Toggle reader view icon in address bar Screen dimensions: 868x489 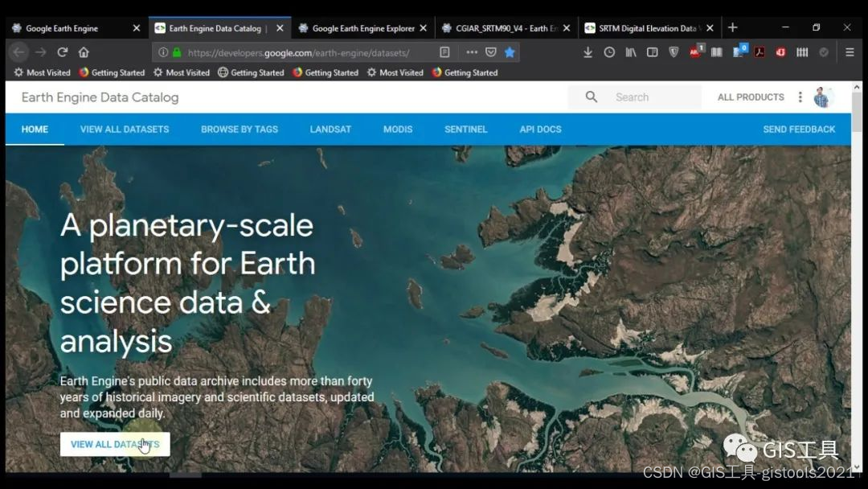444,52
